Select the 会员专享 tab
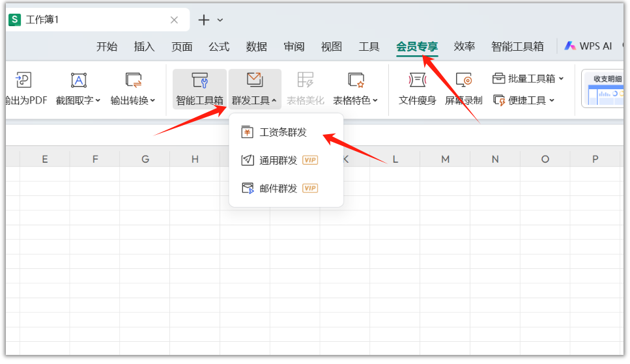630x364 pixels. pyautogui.click(x=417, y=47)
